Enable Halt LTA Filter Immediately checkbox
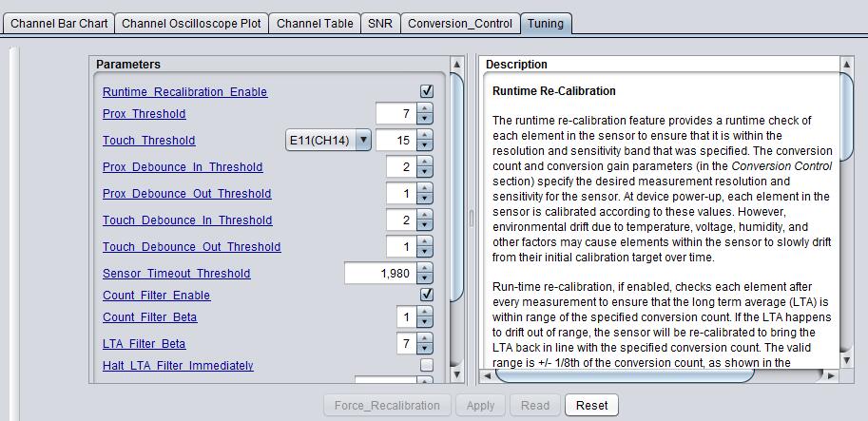Screen dimensions: 868x421 point(427,365)
